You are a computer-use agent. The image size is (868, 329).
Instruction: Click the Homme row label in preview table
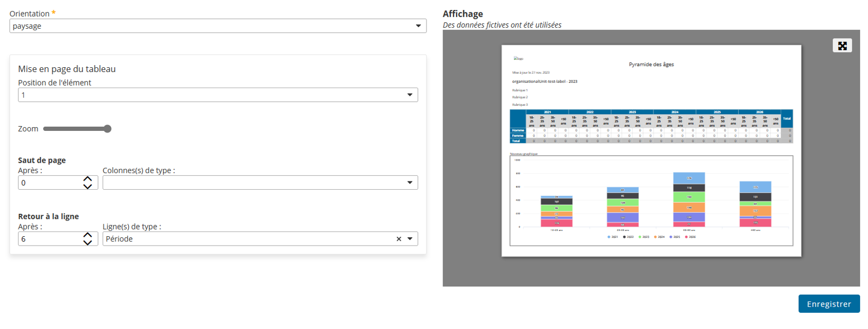coord(518,130)
